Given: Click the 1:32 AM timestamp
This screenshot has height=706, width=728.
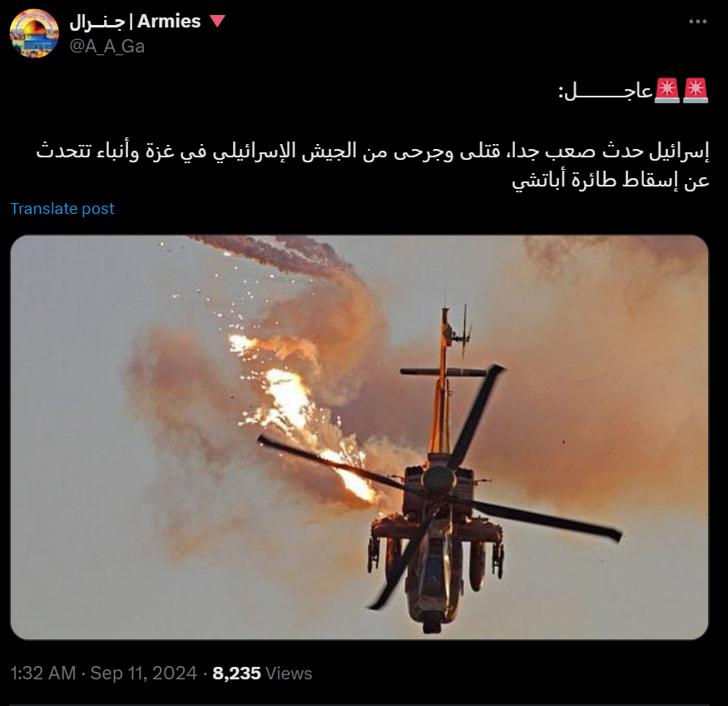Looking at the screenshot, I should coord(42,673).
